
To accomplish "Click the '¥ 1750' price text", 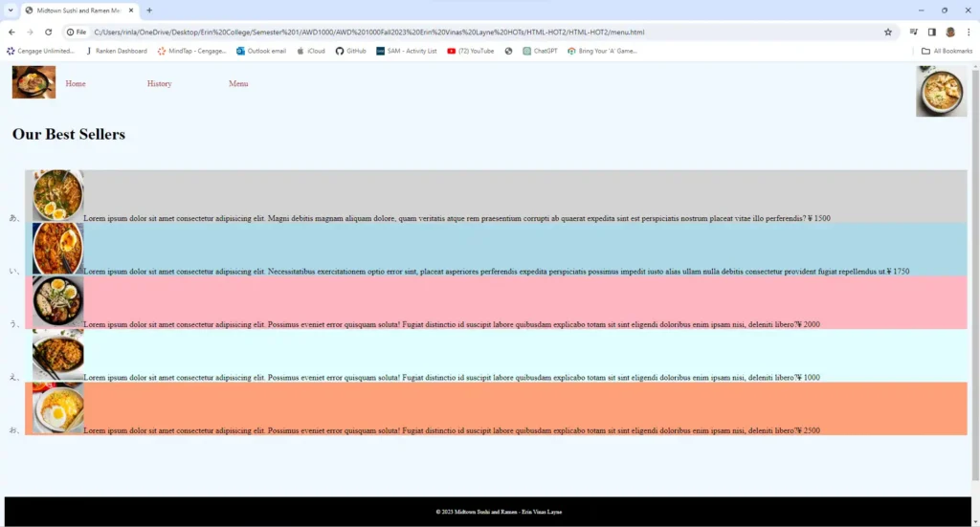I will [x=898, y=272].
